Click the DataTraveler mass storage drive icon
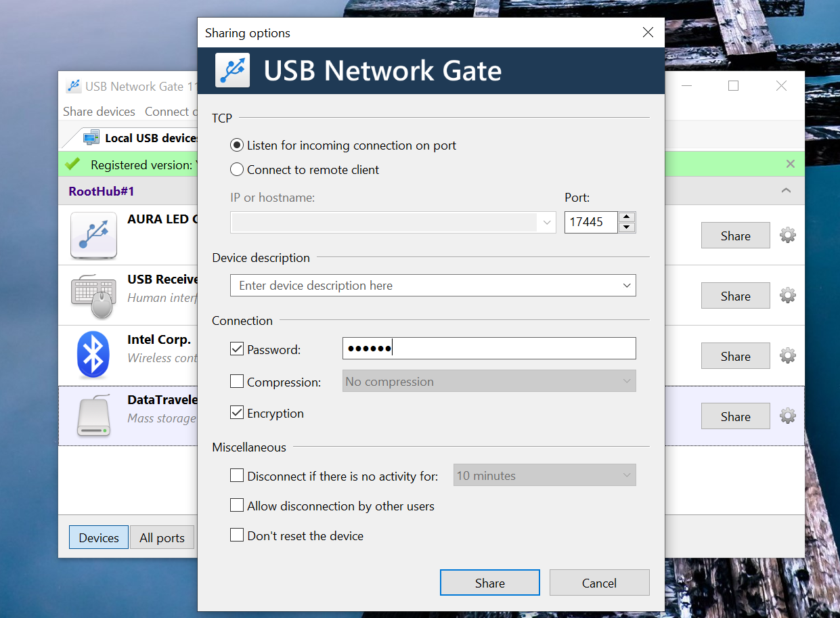The image size is (840, 618). (93, 416)
